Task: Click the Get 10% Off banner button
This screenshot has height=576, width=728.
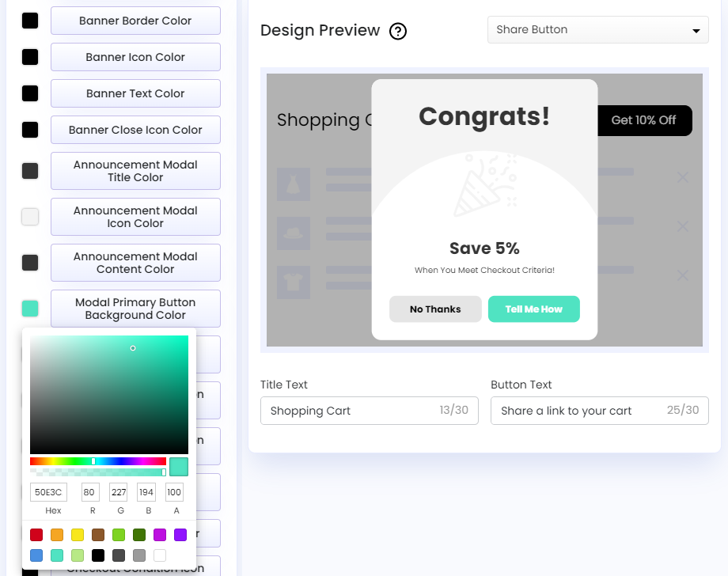Action: 644,120
